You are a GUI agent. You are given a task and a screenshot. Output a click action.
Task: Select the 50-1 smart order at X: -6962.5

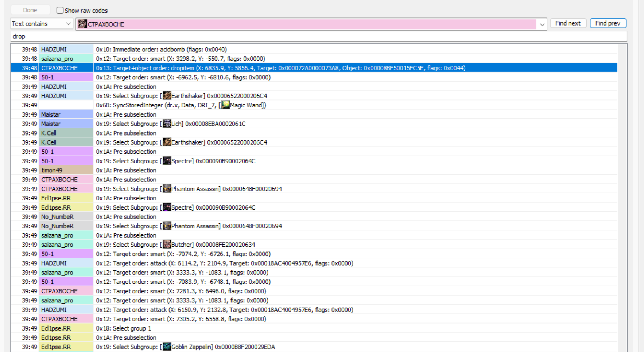click(x=314, y=77)
